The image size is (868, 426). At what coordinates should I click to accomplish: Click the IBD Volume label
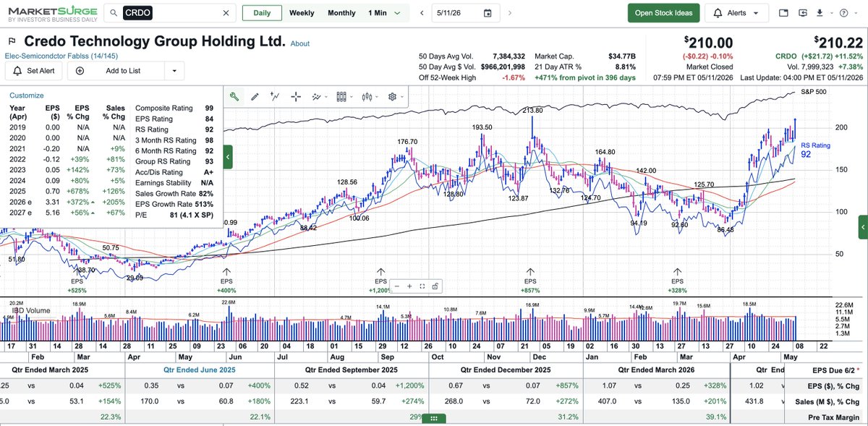[30, 311]
